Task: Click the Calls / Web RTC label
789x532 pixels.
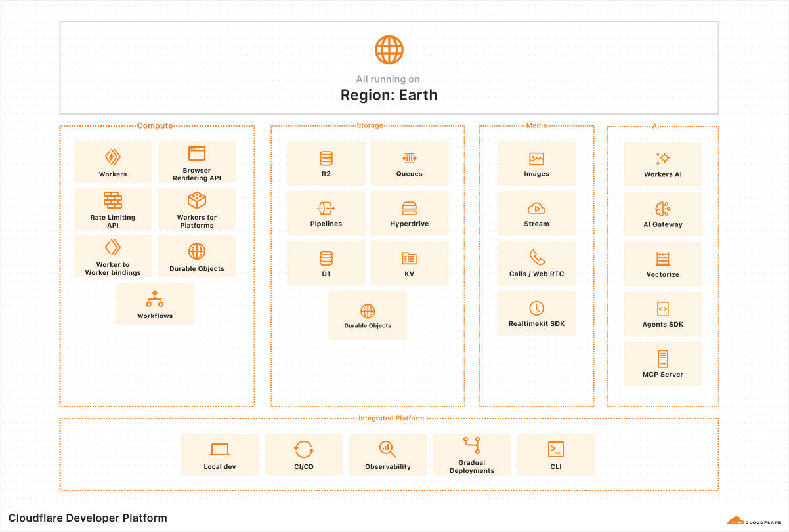Action: [537, 274]
